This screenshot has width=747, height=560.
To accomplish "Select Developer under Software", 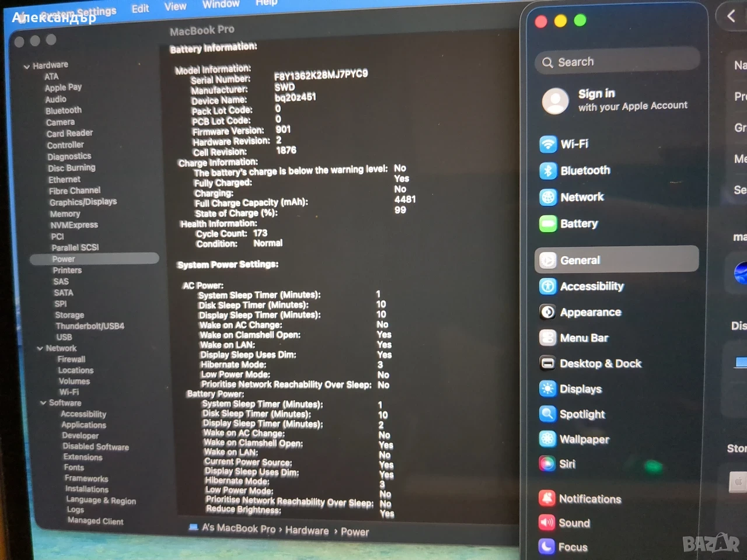I will point(81,436).
